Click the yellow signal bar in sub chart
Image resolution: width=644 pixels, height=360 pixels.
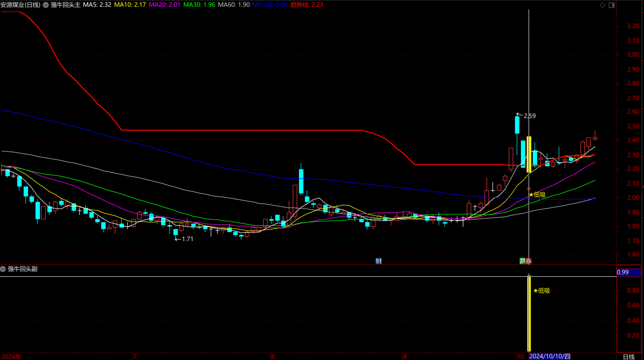point(529,313)
